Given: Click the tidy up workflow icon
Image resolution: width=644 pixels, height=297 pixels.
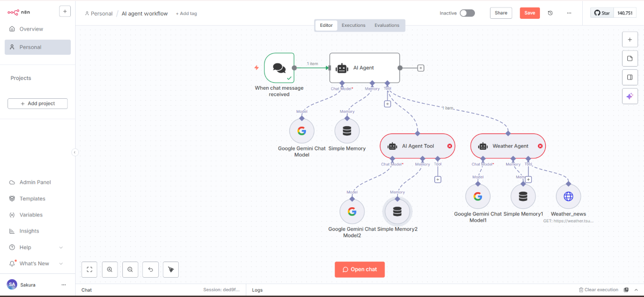Looking at the screenshot, I should 171,270.
